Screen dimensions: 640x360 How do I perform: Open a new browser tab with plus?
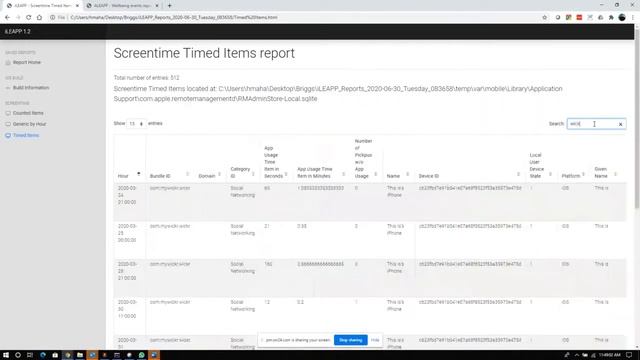point(169,6)
